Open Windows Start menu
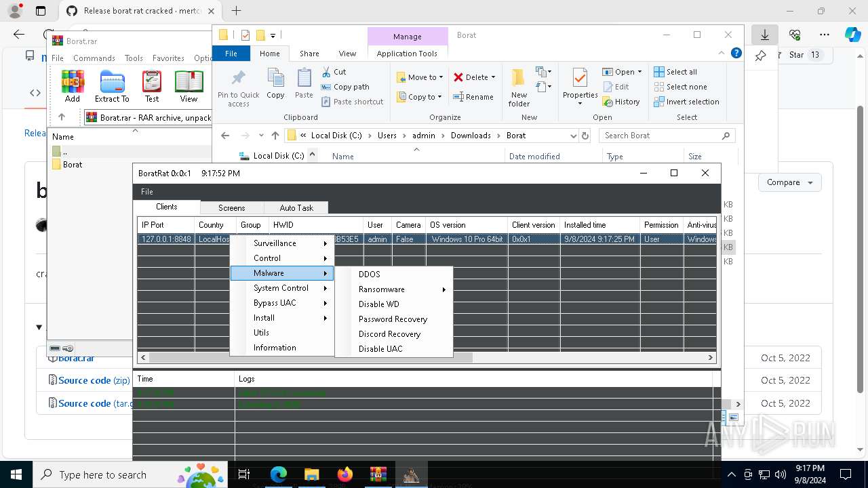The height and width of the screenshot is (488, 868). (16, 474)
